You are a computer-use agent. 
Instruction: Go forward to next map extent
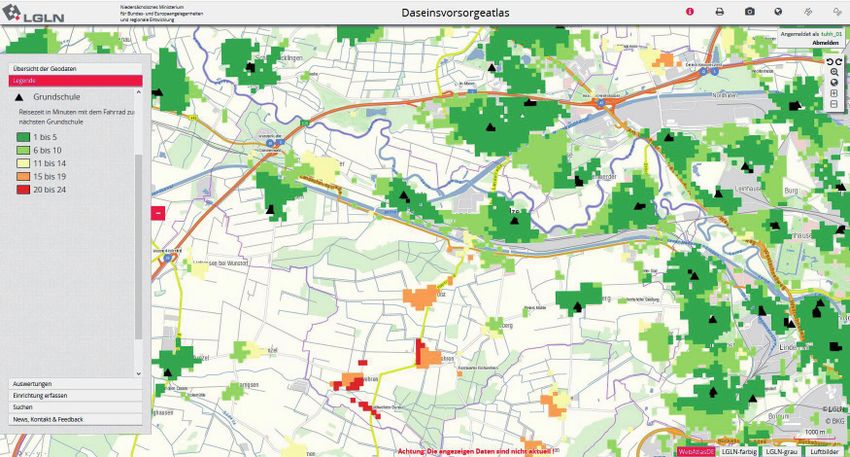click(839, 61)
